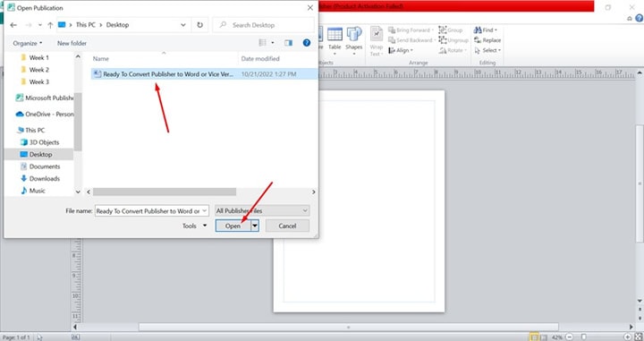Click the File name input box

[148, 210]
